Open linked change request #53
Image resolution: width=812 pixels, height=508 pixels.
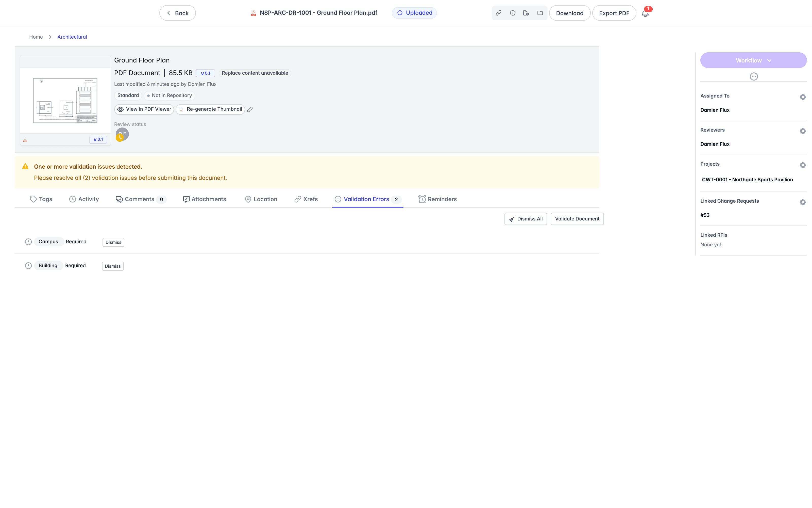[705, 215]
